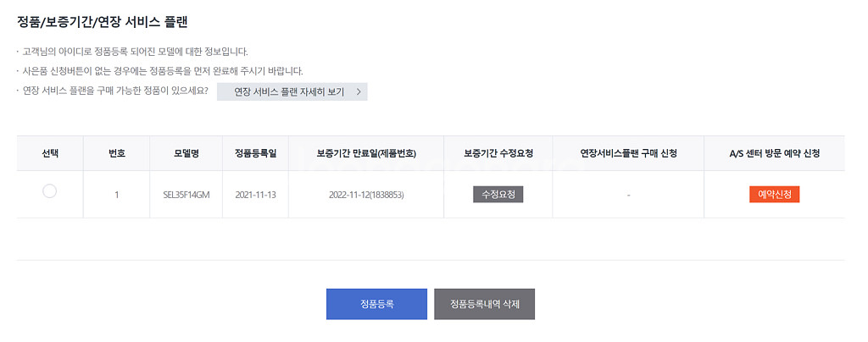868x342 pixels.
Task: Click the chevron arrow beside 자세히 보기
Action: click(x=359, y=91)
